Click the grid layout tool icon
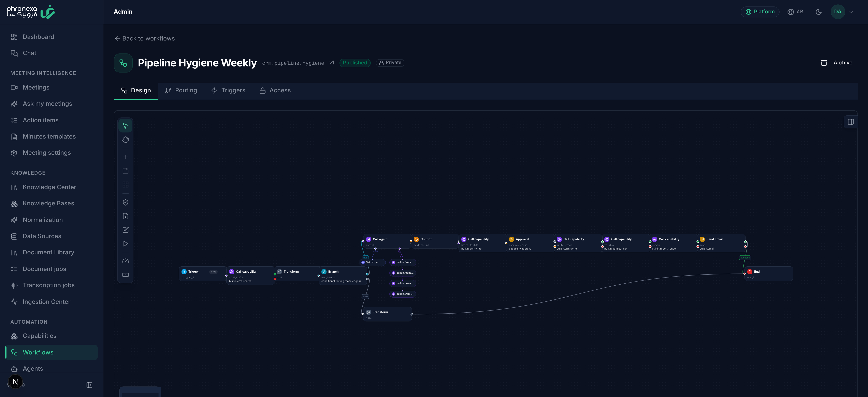Viewport: 868px width, 397px height. coord(125,185)
